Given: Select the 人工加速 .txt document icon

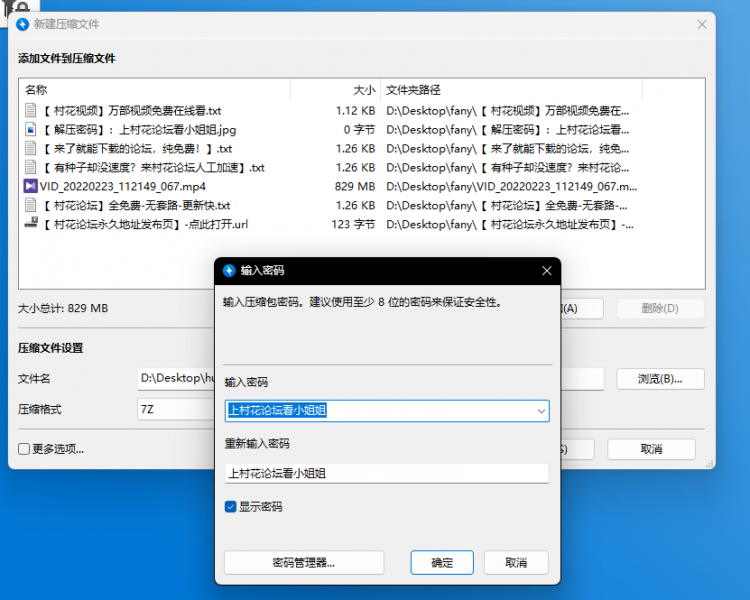Looking at the screenshot, I should 31,167.
